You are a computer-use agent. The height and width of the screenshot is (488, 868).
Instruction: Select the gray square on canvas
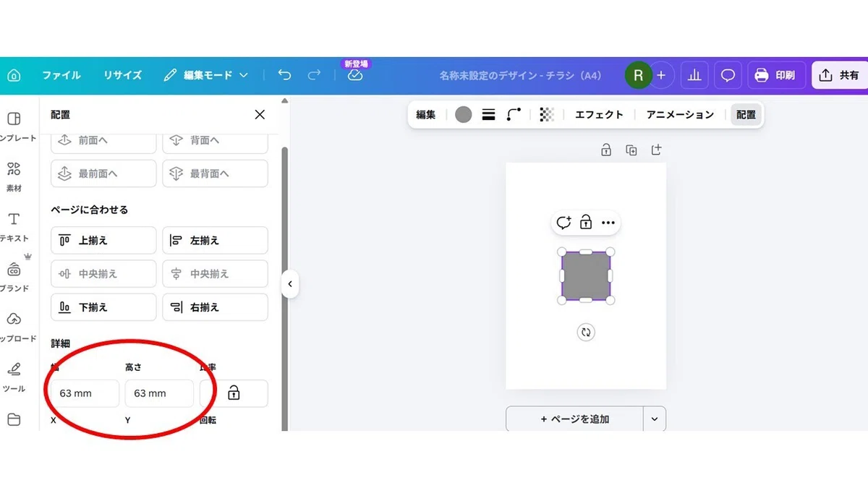[586, 276]
